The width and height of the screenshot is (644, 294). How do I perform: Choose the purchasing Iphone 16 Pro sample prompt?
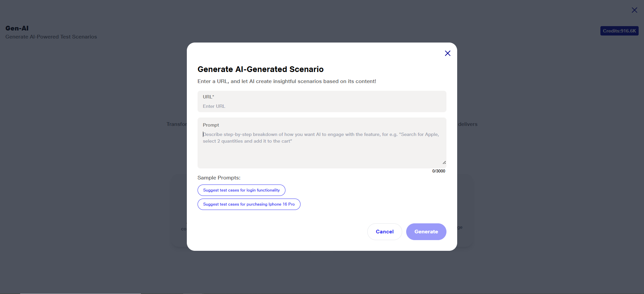coord(249,204)
